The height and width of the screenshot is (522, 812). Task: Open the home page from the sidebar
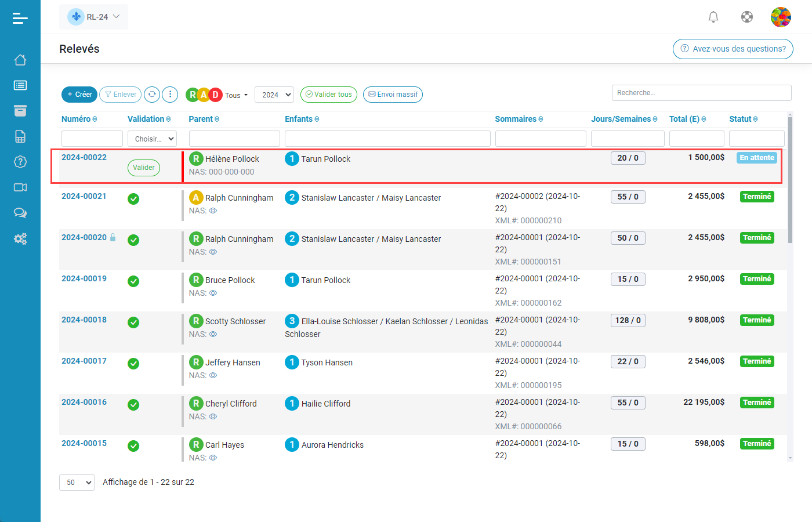[20, 60]
